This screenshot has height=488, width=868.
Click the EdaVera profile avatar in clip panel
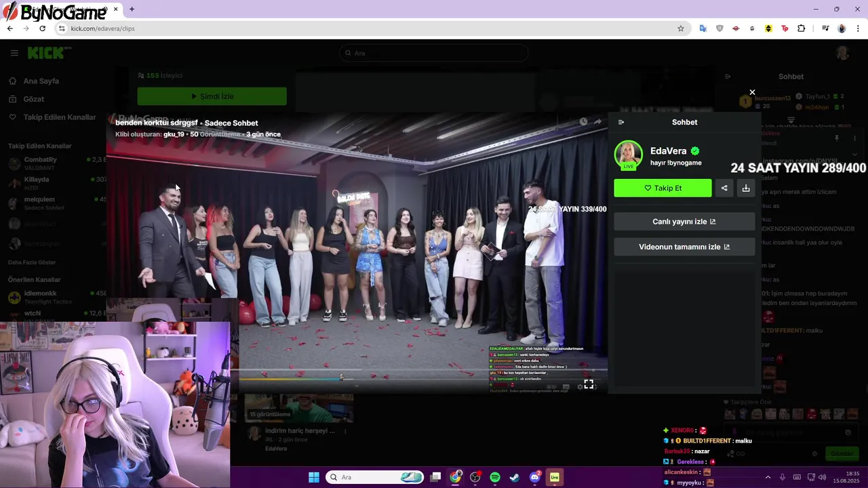coord(628,155)
